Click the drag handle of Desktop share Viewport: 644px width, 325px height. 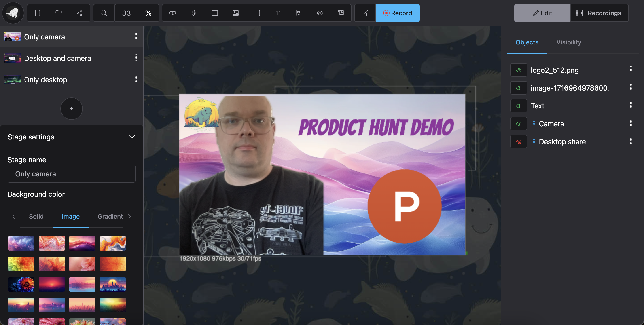[x=631, y=141]
